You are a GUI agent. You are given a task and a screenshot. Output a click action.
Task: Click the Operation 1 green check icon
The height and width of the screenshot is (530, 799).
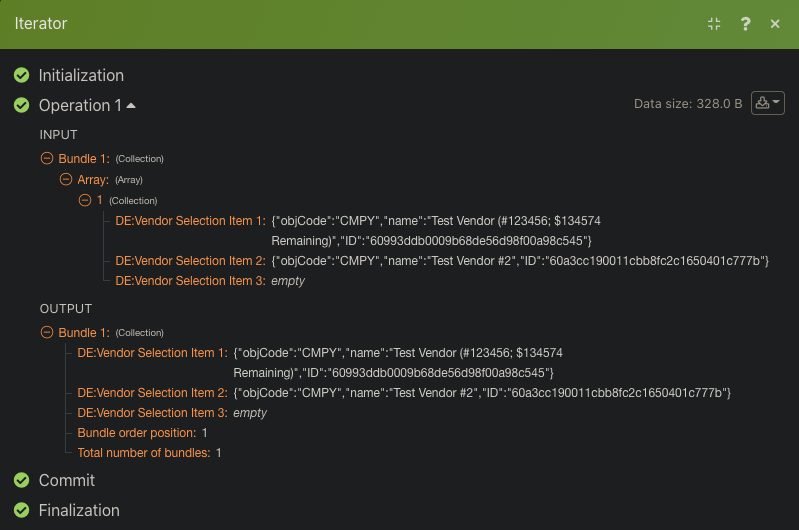click(21, 105)
